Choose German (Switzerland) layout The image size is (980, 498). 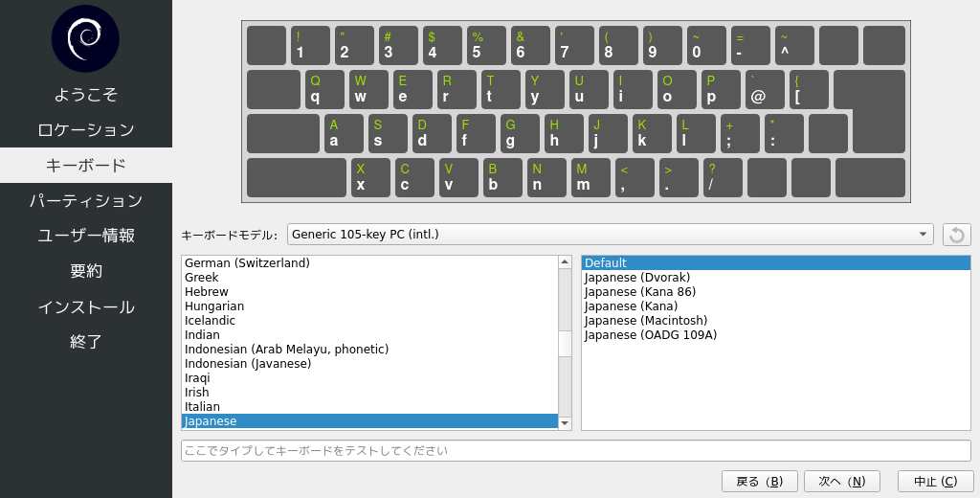[x=247, y=263]
